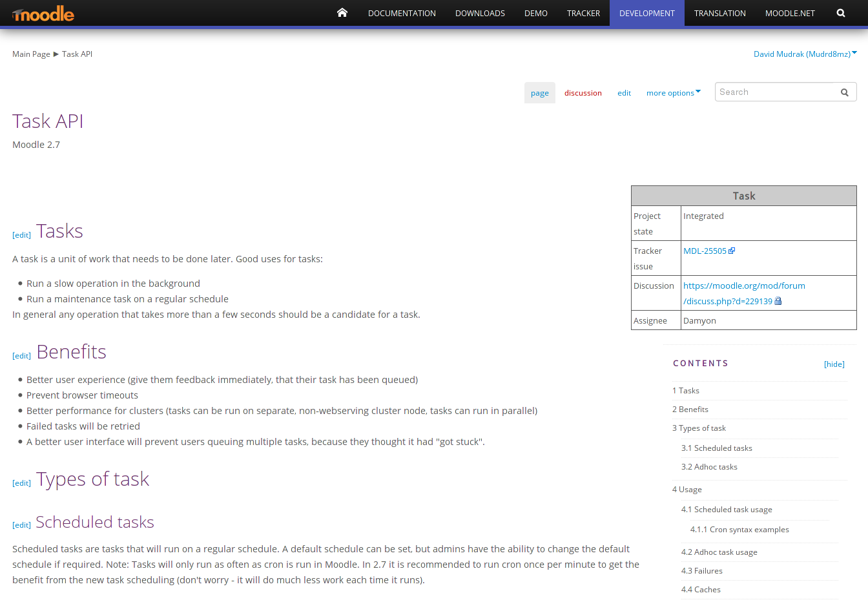Edit the Scheduled tasks section
This screenshot has height=602, width=868.
tap(21, 525)
